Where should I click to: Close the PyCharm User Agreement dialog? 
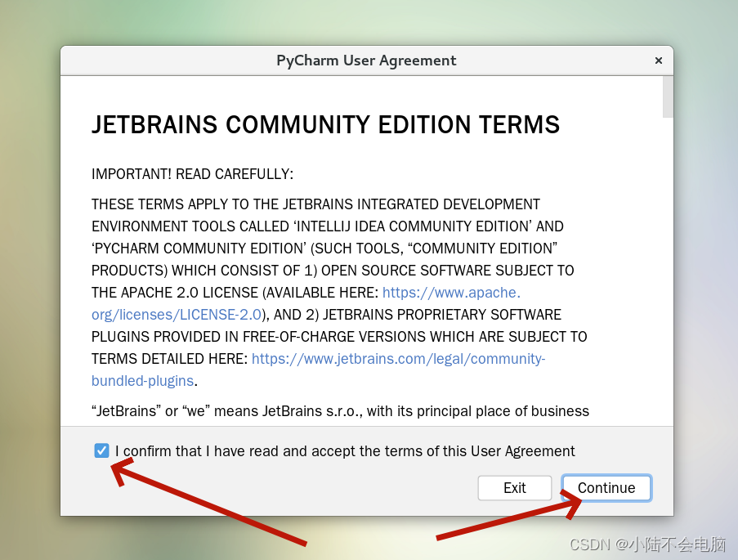659,60
